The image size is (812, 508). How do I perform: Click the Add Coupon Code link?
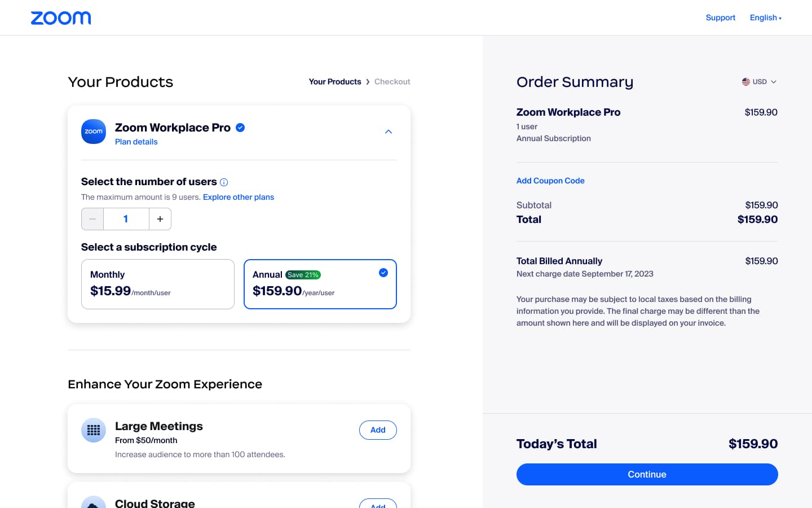coord(550,181)
